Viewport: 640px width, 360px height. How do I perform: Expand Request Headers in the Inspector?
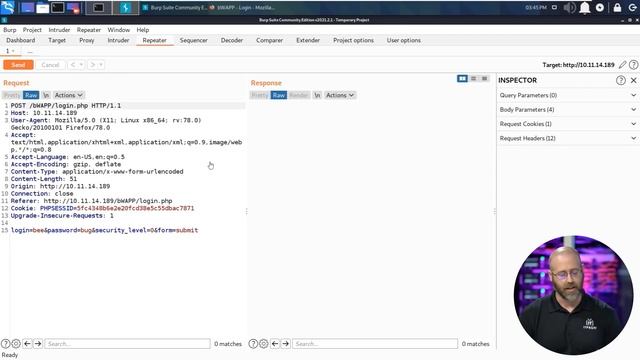(568, 138)
